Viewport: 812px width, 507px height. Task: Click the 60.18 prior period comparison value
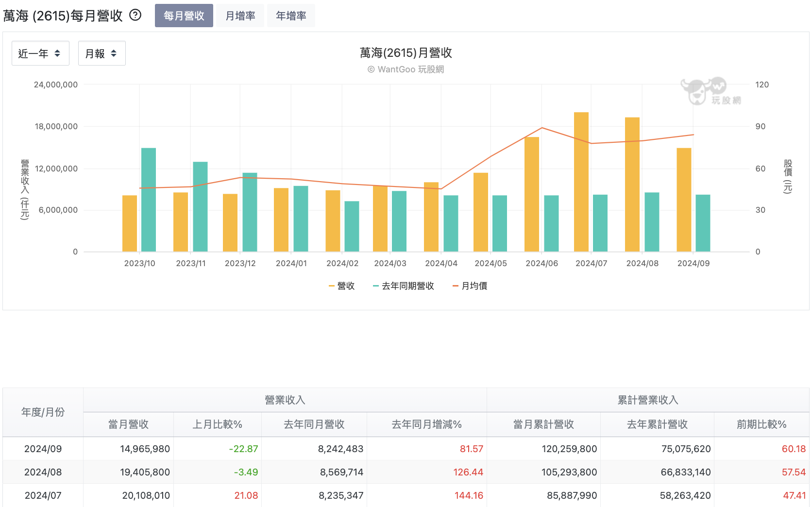[x=794, y=449]
